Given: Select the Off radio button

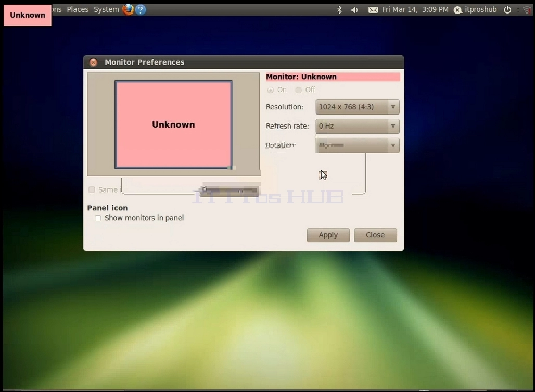Looking at the screenshot, I should pyautogui.click(x=299, y=90).
